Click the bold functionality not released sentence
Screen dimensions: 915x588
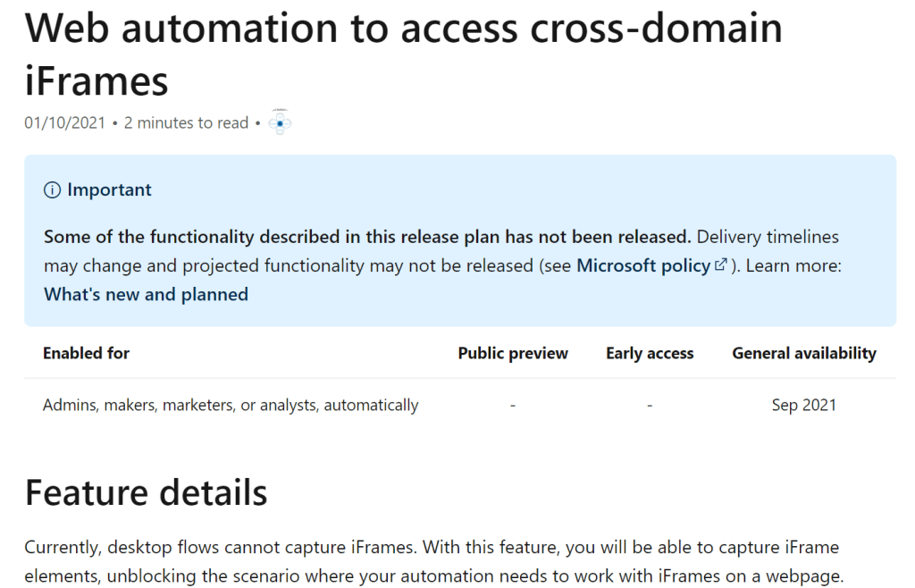(x=367, y=237)
